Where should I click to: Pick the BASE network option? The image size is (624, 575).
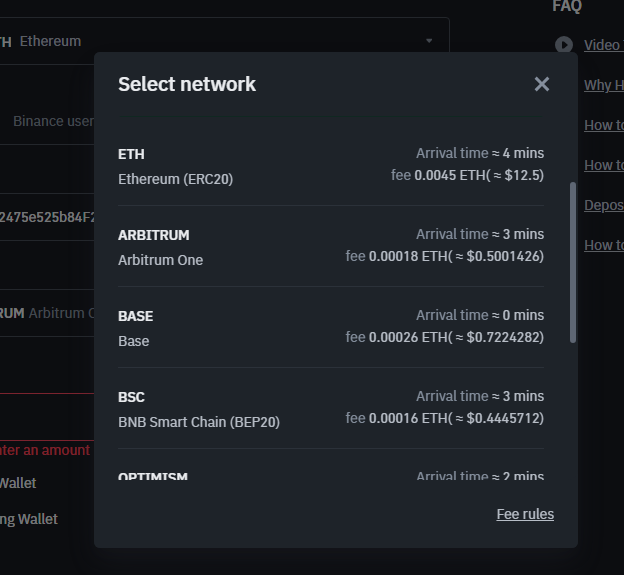click(331, 327)
